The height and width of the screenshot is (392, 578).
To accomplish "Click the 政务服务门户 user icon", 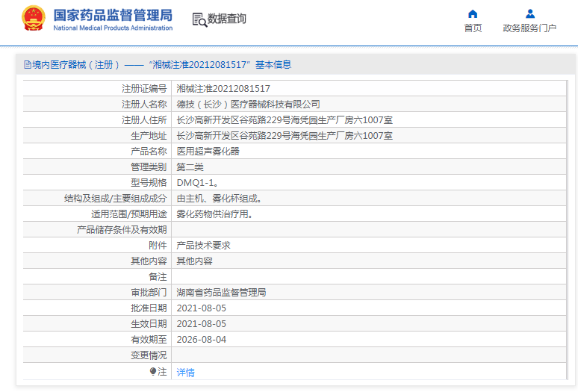I will (x=530, y=14).
